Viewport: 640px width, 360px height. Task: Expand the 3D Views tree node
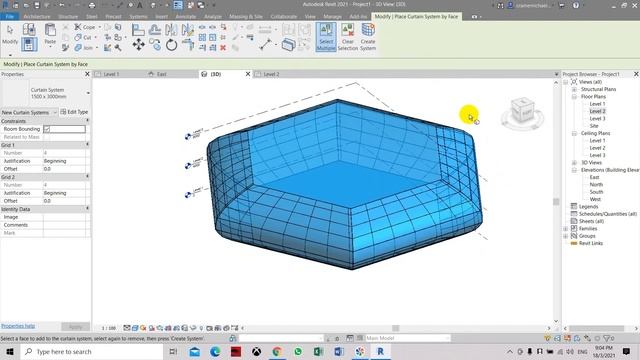[x=574, y=163]
